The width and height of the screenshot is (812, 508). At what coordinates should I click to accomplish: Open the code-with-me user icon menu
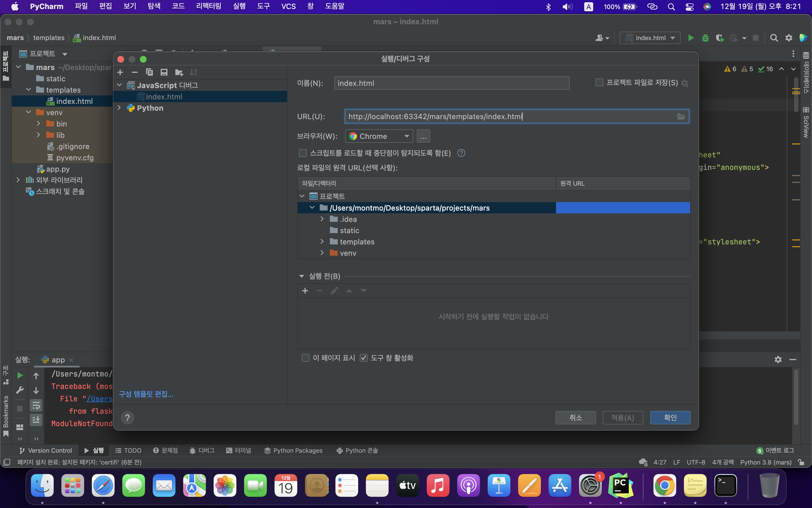tap(602, 38)
